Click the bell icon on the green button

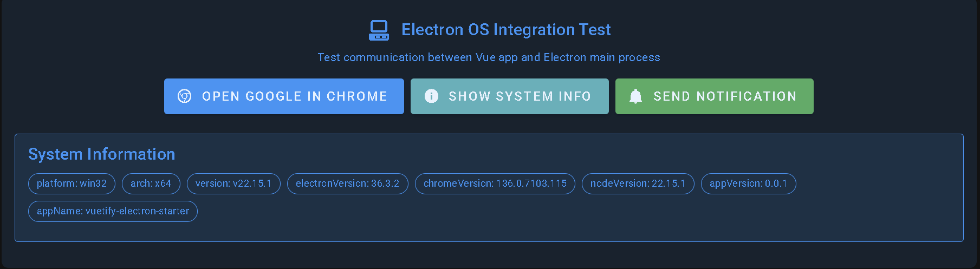[x=635, y=96]
